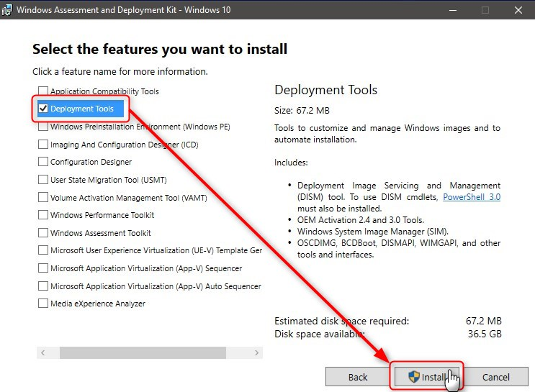Minimize the Deployment Kit window
The width and height of the screenshot is (535, 392).
[x=453, y=10]
